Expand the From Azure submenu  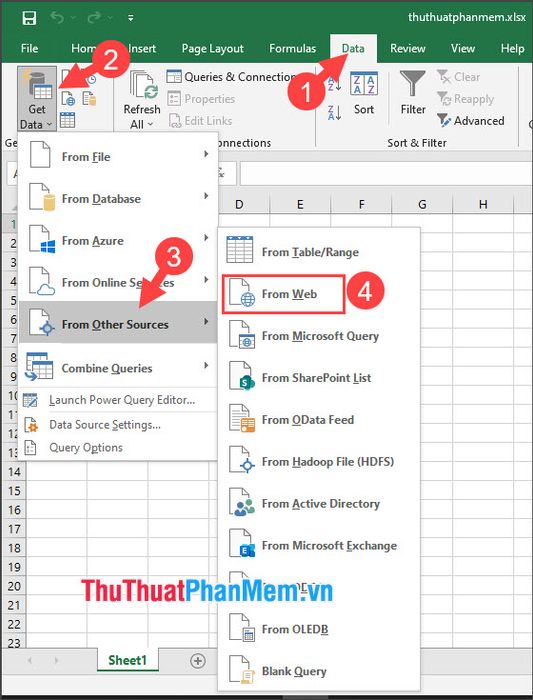[118, 241]
